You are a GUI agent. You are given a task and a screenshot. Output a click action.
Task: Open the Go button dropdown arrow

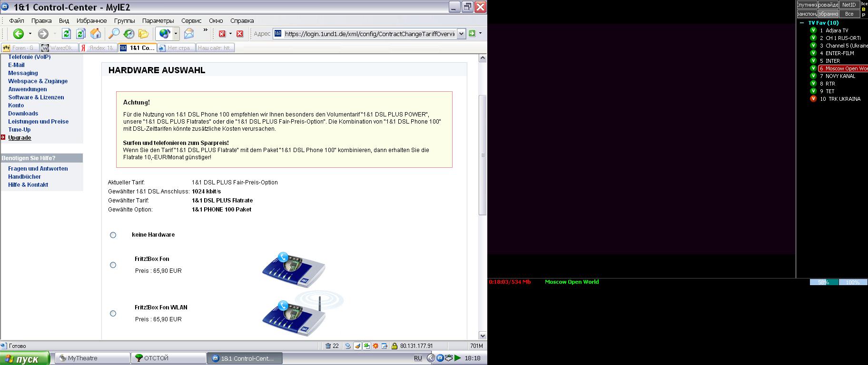click(480, 33)
